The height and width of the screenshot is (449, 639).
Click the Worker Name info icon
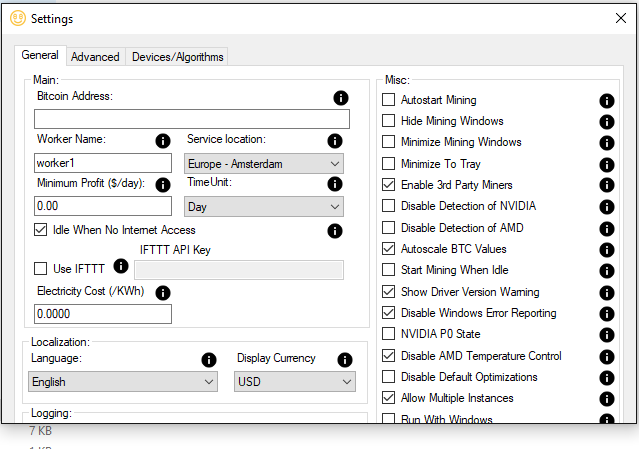(163, 141)
